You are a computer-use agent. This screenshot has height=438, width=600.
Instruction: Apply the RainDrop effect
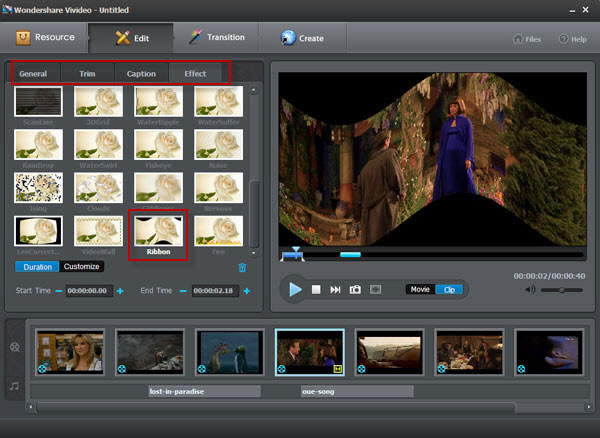[38, 145]
